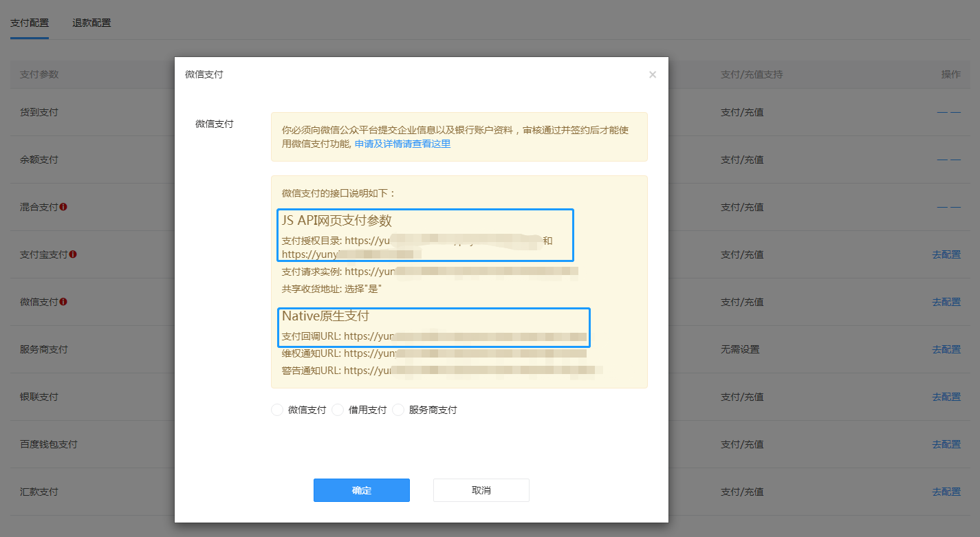Click 去配置 in the 百度钱包支付 row
Viewport: 980px width, 537px height.
946,444
